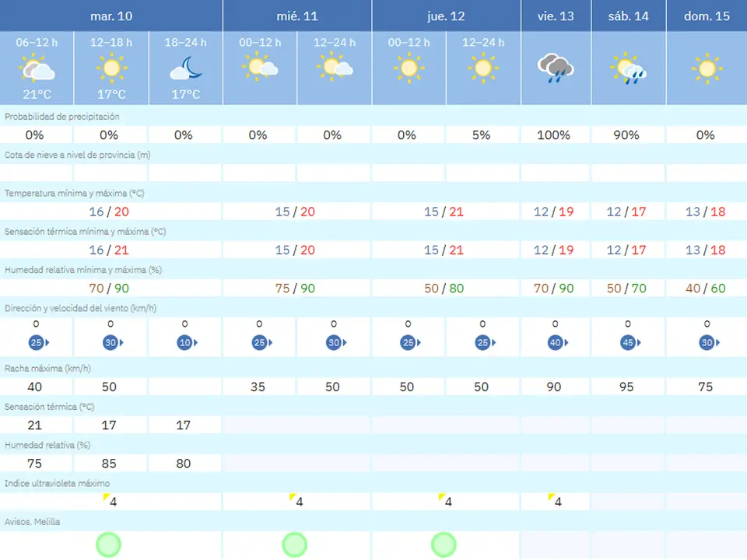This screenshot has width=747, height=560.
Task: Click the max gust value 35 for mié. 11
Action: click(258, 387)
